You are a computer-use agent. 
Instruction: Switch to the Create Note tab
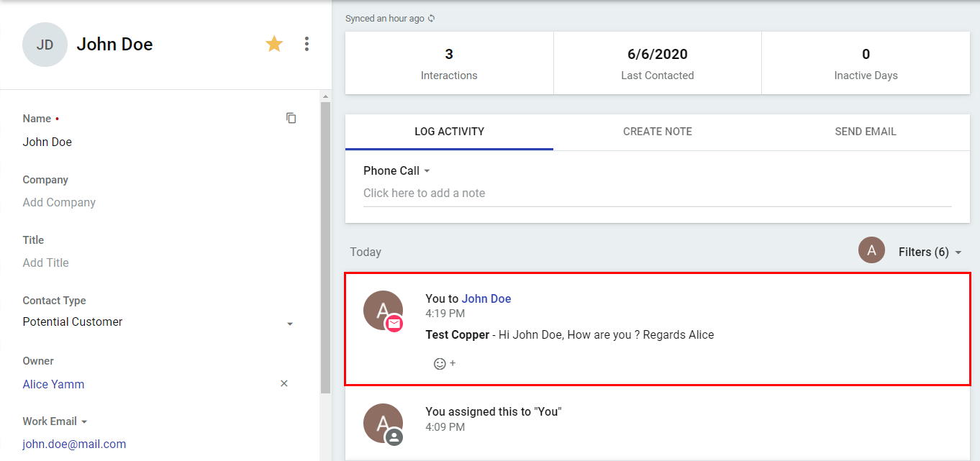tap(657, 132)
